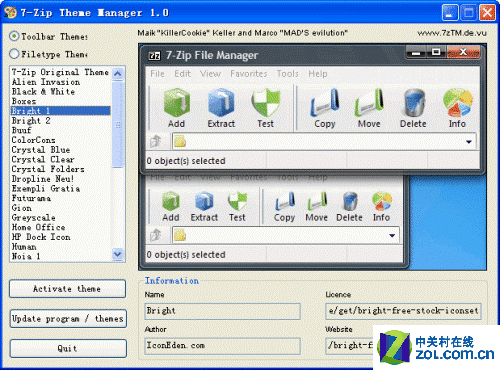Viewport: 500px width, 370px height.
Task: Click the Info pie icon in upper preview
Action: (457, 102)
